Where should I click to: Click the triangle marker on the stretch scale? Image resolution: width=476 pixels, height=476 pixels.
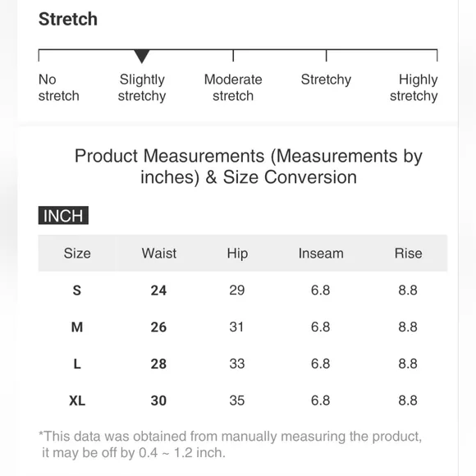click(x=142, y=56)
